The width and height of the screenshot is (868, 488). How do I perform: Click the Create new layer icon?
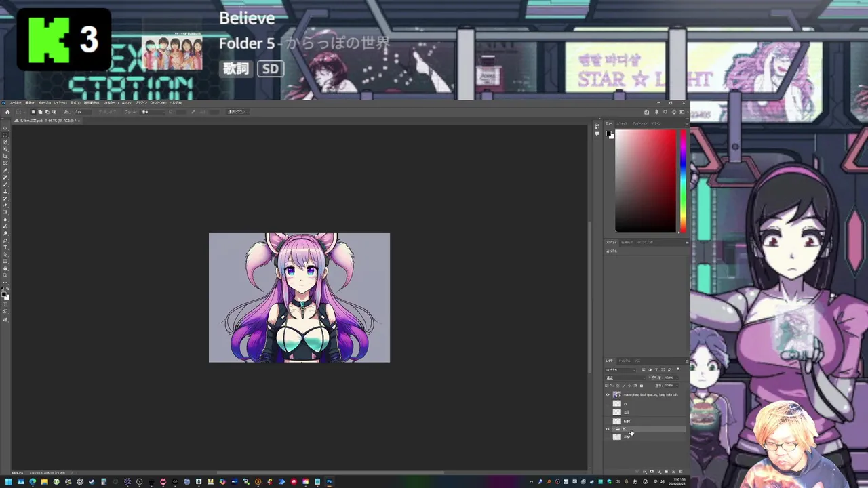click(x=673, y=472)
